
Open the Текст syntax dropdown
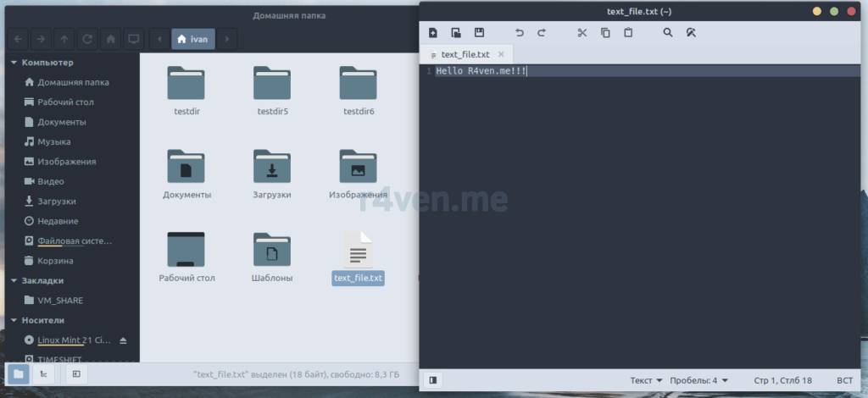pyautogui.click(x=646, y=380)
